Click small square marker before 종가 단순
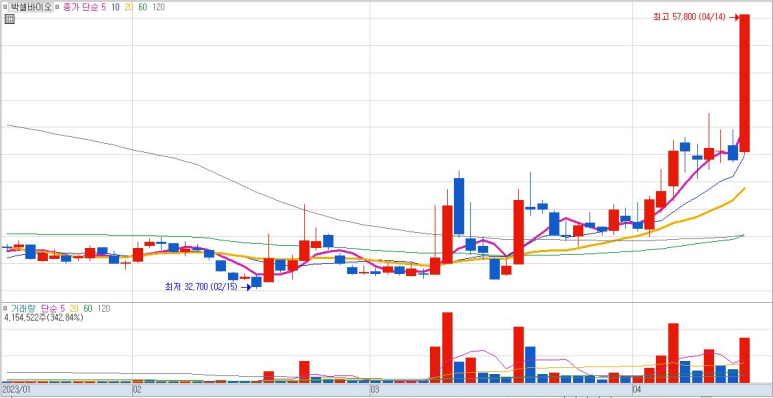This screenshot has width=773, height=398. pyautogui.click(x=57, y=7)
